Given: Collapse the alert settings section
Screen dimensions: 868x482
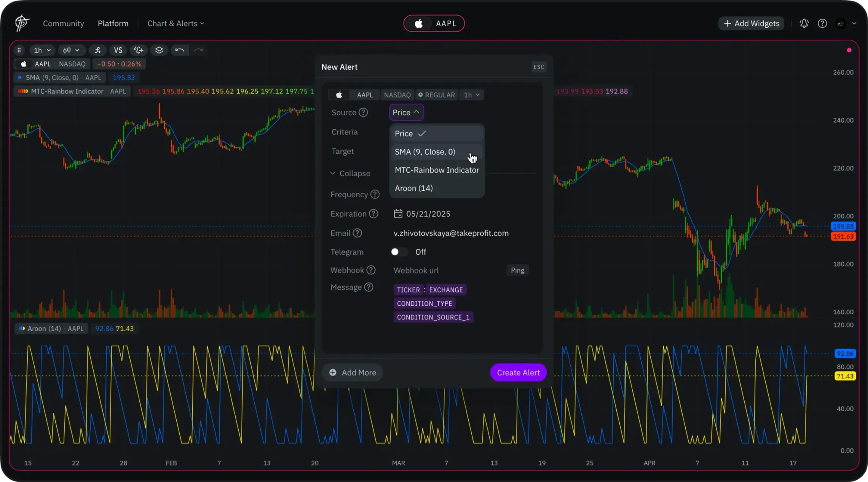Looking at the screenshot, I should tap(350, 173).
